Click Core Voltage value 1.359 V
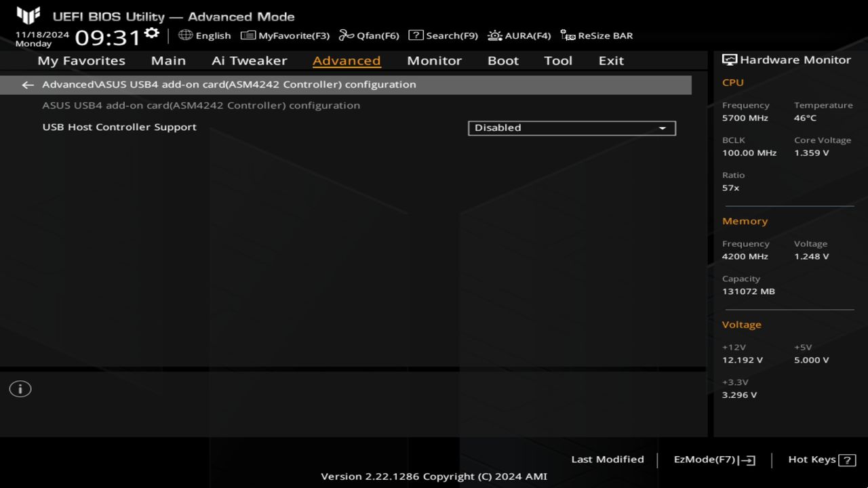This screenshot has height=488, width=868. tap(811, 153)
